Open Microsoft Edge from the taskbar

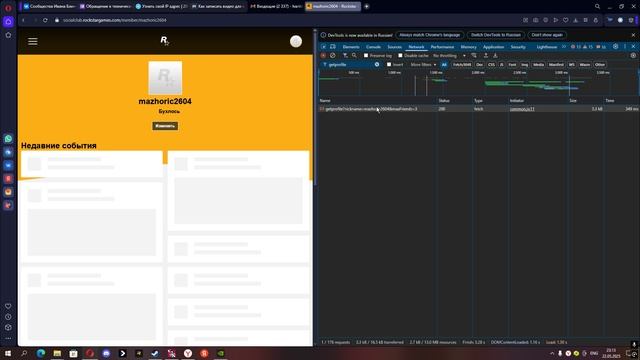(x=40, y=353)
